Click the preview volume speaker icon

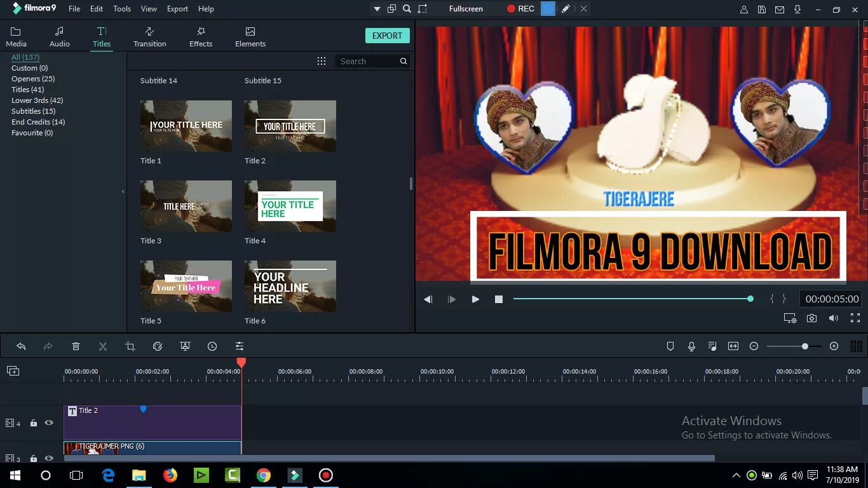click(833, 318)
